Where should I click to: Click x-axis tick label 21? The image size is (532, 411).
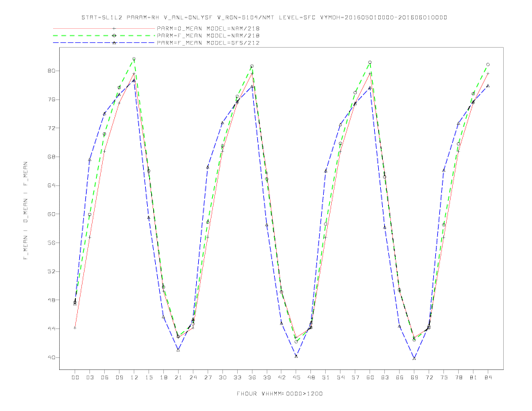pos(178,377)
